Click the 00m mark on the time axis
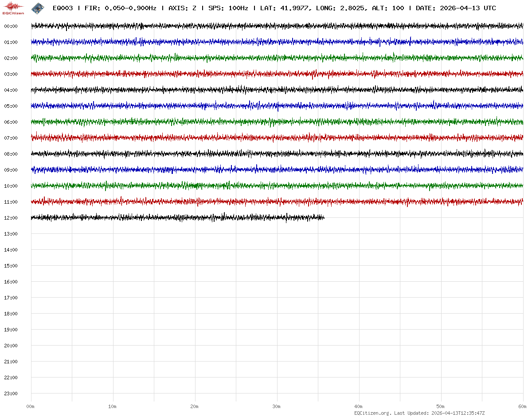The image size is (532, 417). 31,406
